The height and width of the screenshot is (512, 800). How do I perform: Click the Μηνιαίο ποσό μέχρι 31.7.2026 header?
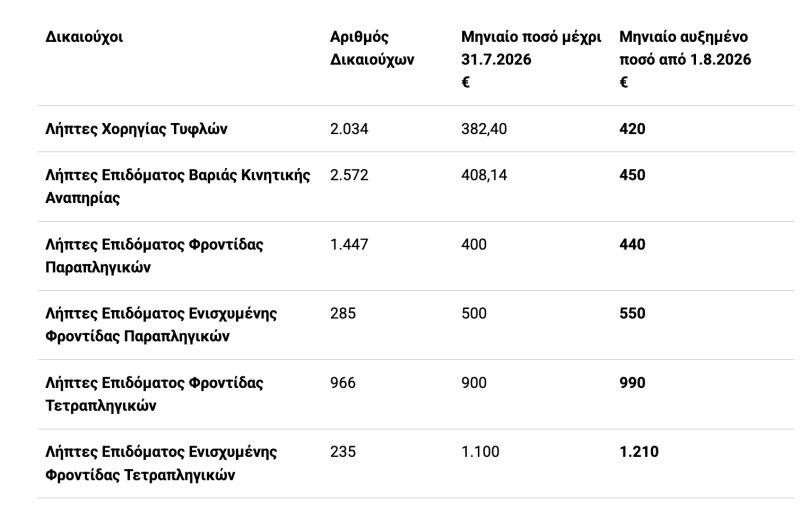point(531,59)
